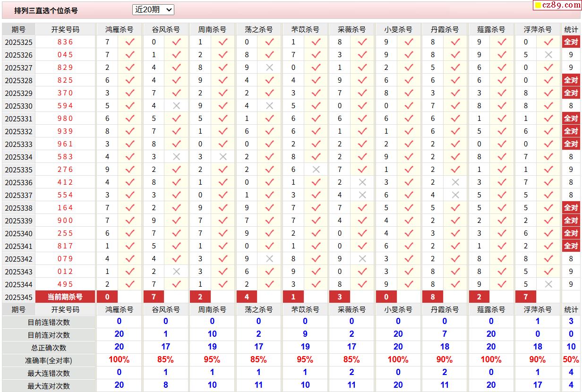Click the X mark for 芣苡杀号 in row 2025335
This screenshot has height=392, width=582.
click(316, 170)
